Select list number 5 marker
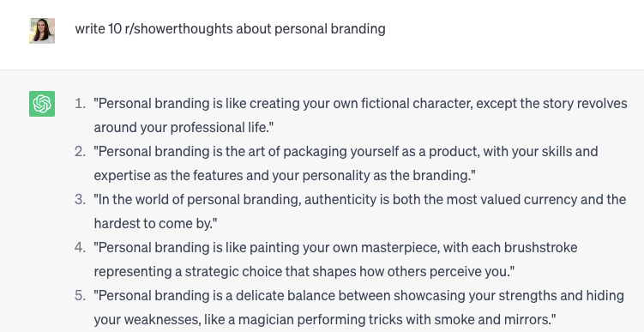 pyautogui.click(x=80, y=296)
